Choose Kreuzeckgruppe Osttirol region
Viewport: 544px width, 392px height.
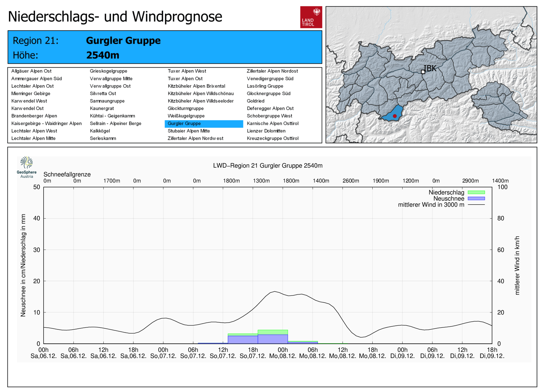(x=272, y=138)
